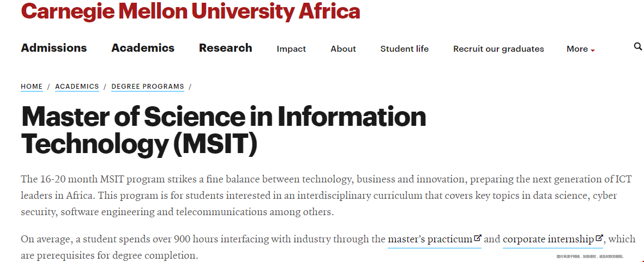Image resolution: width=644 pixels, height=262 pixels.
Task: Open the More navigation menu
Action: pyautogui.click(x=580, y=49)
